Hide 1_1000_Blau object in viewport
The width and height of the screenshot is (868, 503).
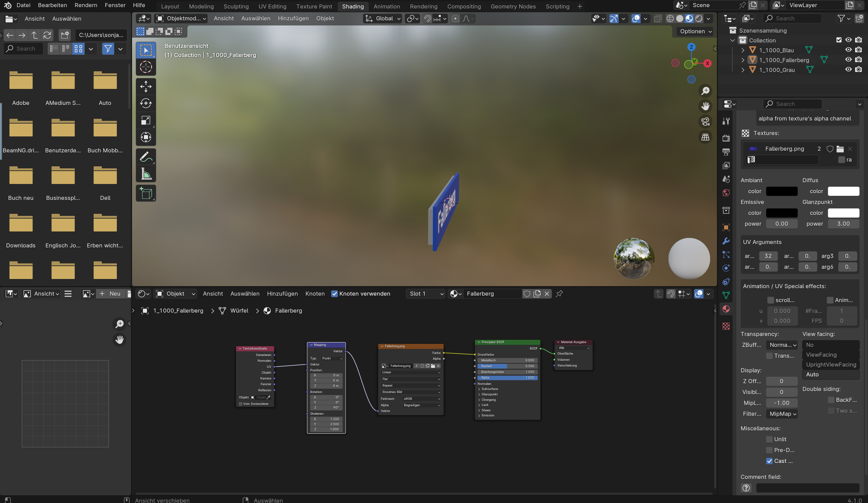(x=849, y=50)
